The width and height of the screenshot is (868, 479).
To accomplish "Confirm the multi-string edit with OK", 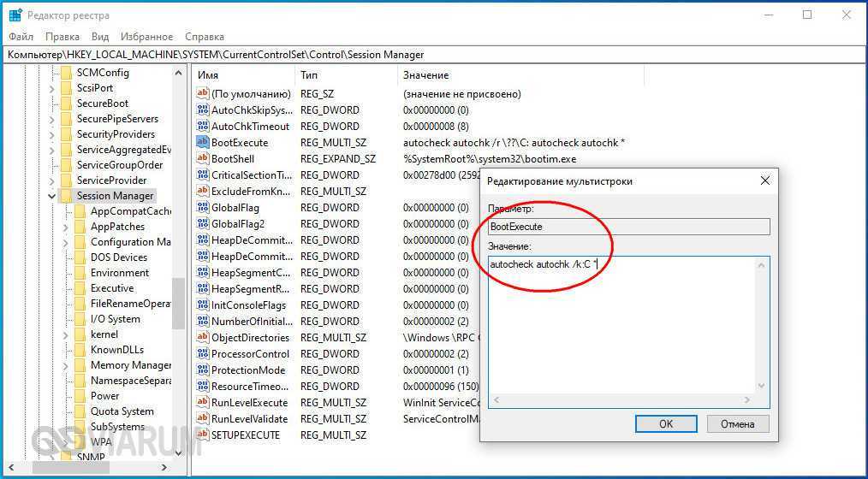I will coord(666,423).
